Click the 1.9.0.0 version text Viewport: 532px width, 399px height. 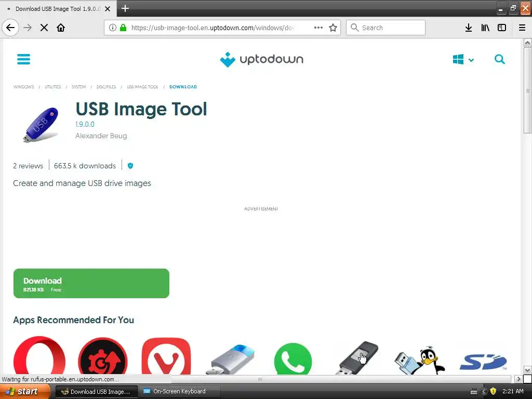[x=85, y=125]
